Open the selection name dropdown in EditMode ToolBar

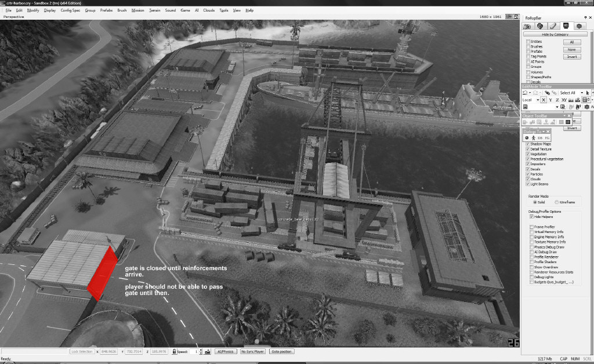click(557, 107)
